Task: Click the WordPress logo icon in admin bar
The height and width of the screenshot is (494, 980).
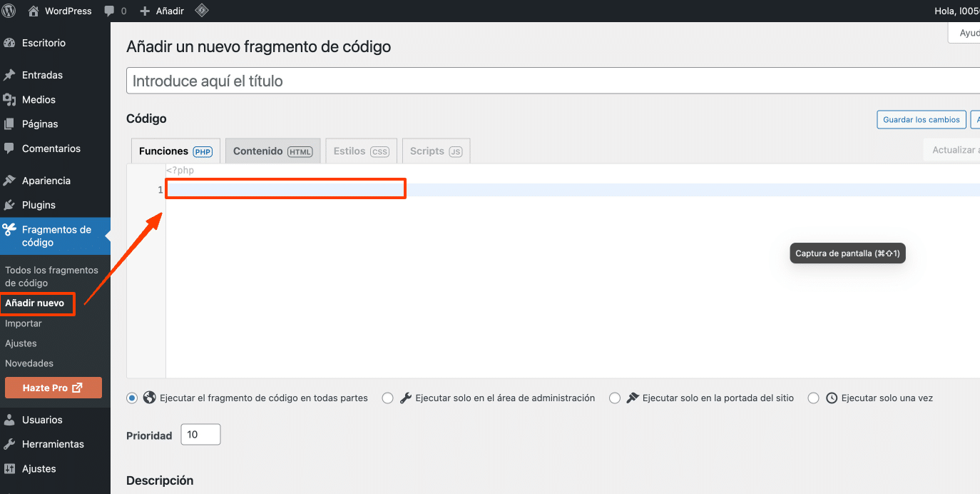Action: [x=9, y=11]
